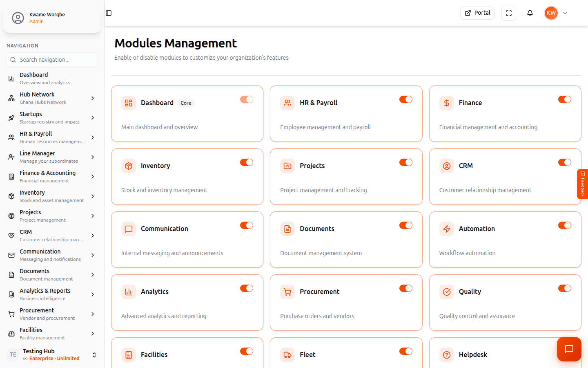Disable the Projects module toggle
The image size is (588, 368).
tap(406, 162)
